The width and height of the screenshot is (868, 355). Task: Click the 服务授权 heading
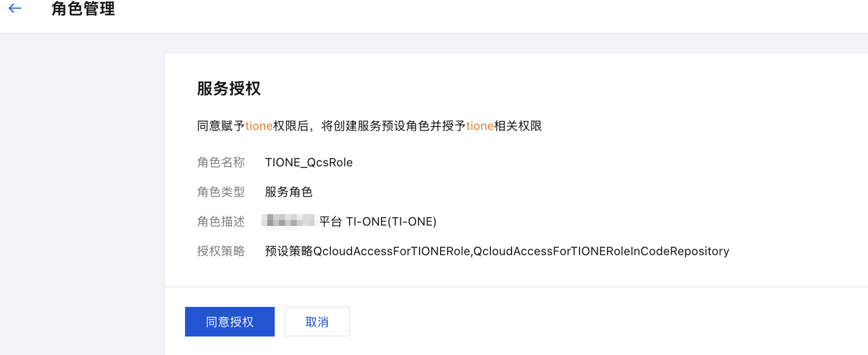[229, 88]
